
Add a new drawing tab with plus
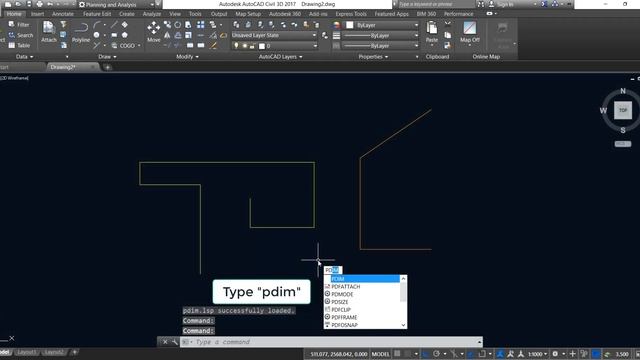107,67
